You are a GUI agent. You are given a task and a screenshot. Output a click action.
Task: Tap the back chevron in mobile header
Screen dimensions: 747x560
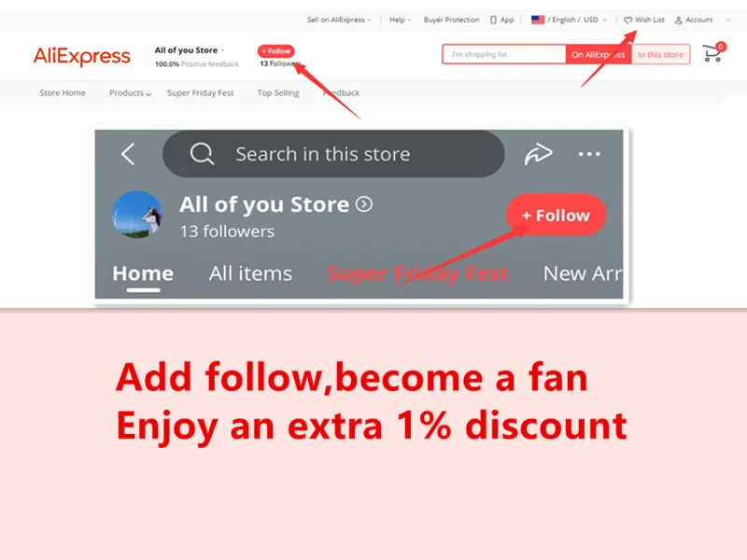128,154
